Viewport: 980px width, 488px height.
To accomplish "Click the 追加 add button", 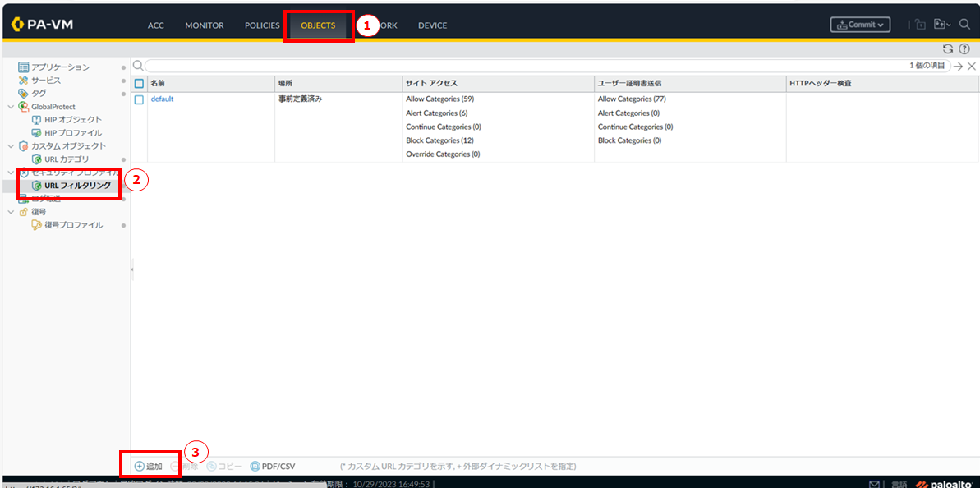I will pos(149,466).
